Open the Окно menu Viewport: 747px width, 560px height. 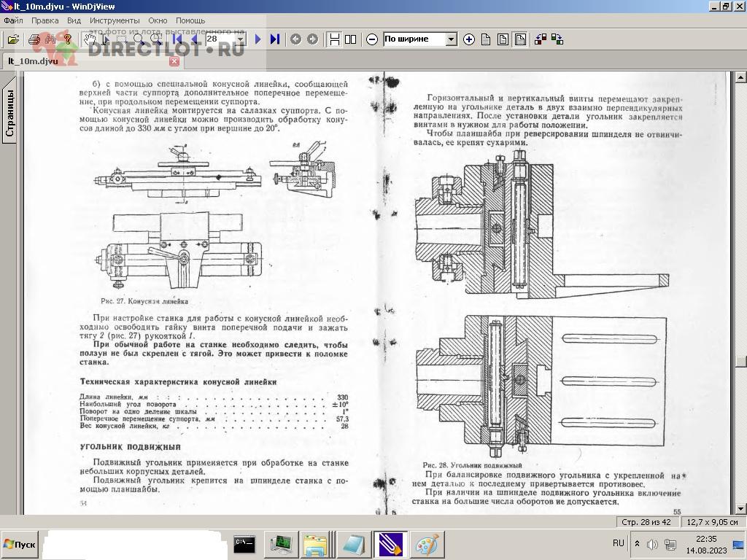tap(158, 20)
